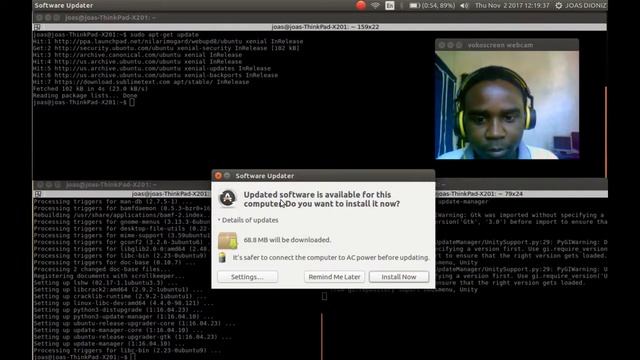Viewport: 640px width, 360px height.
Task: Click the red recording indicator in top panel
Action: 360,5
